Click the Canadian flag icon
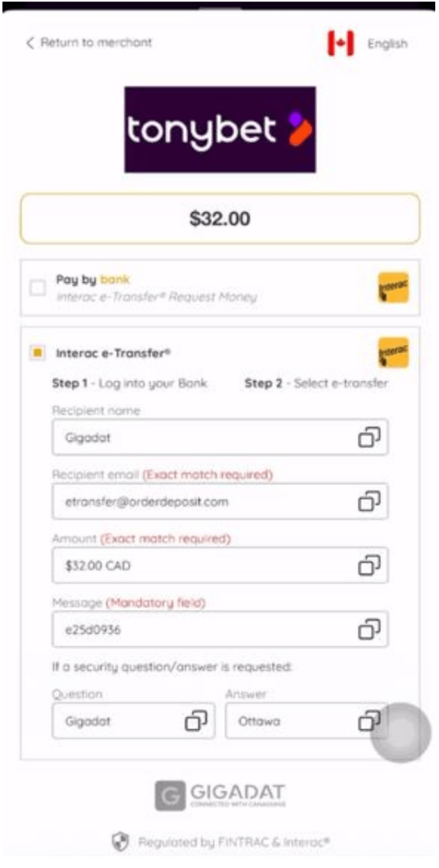The width and height of the screenshot is (439, 868). (340, 43)
